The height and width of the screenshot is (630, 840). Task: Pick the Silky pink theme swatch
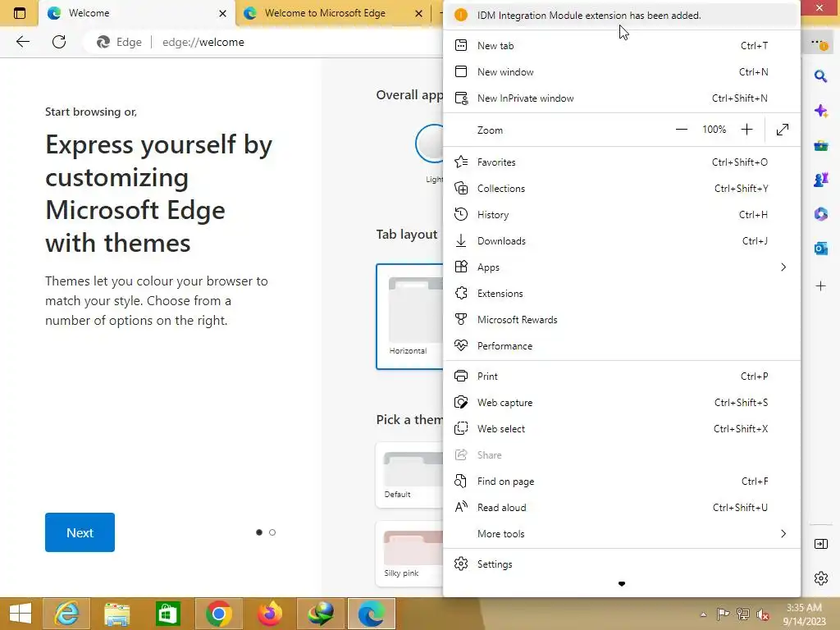410,554
